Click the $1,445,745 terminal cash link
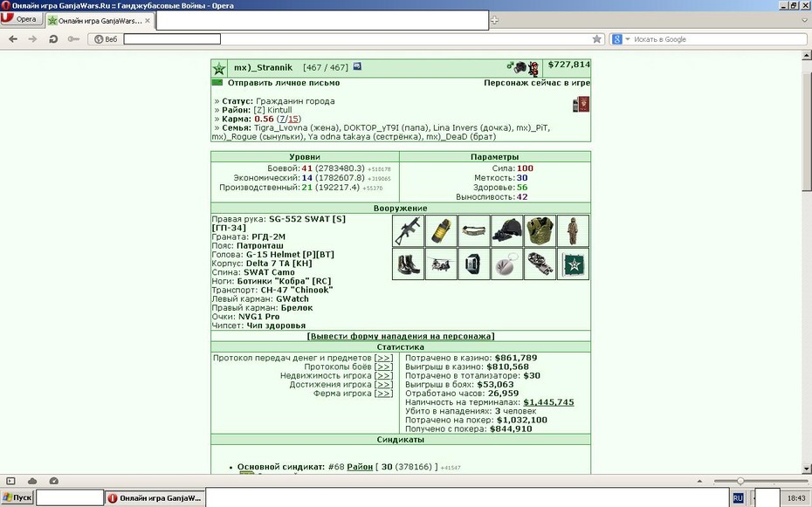812x507 pixels. 548,402
